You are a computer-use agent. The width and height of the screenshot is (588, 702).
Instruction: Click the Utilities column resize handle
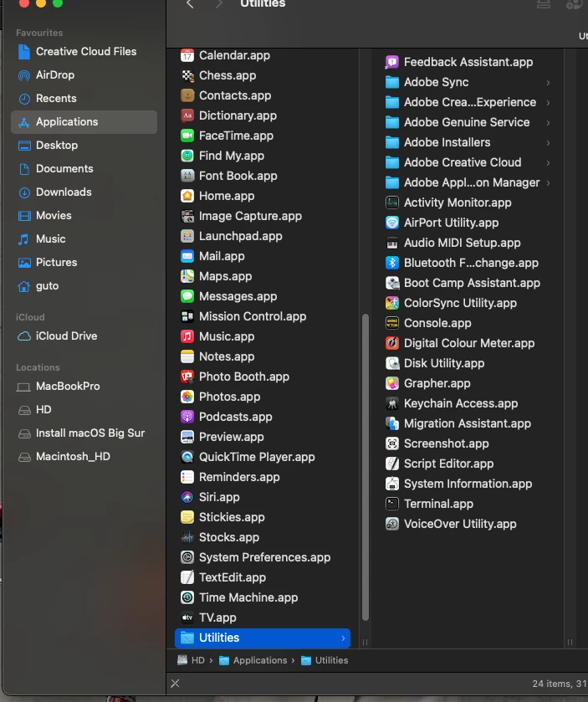[570, 642]
